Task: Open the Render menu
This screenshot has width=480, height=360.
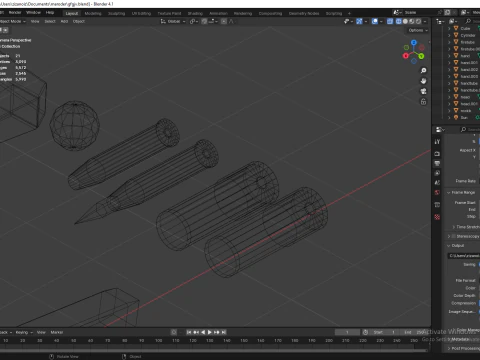Action: click(x=15, y=12)
